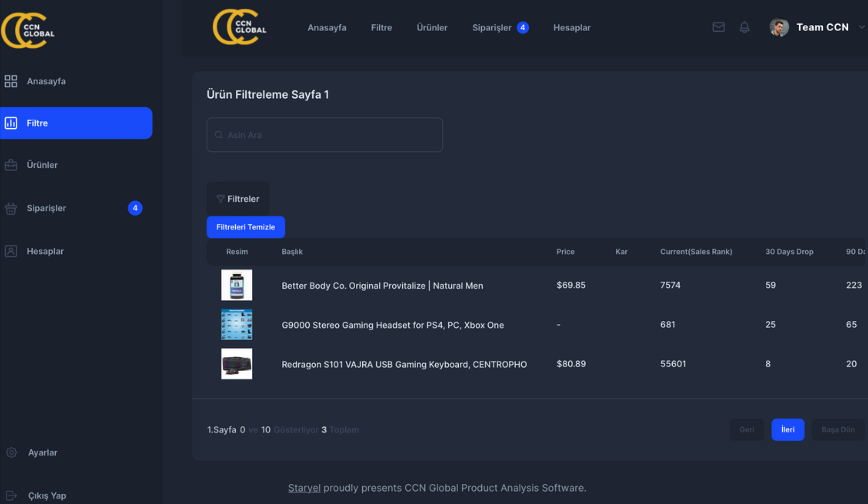This screenshot has width=868, height=504.
Task: Click the Current(Sales Rank) column header
Action: (696, 252)
